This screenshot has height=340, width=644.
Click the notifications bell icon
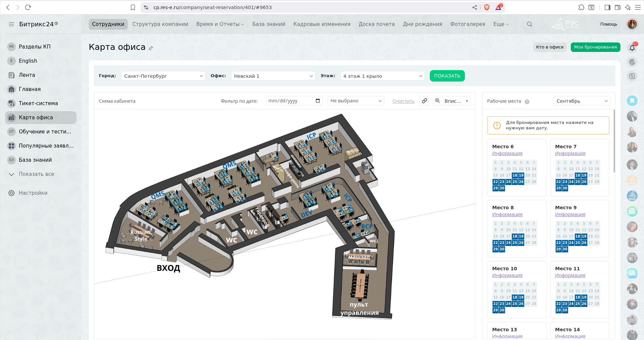(x=632, y=48)
